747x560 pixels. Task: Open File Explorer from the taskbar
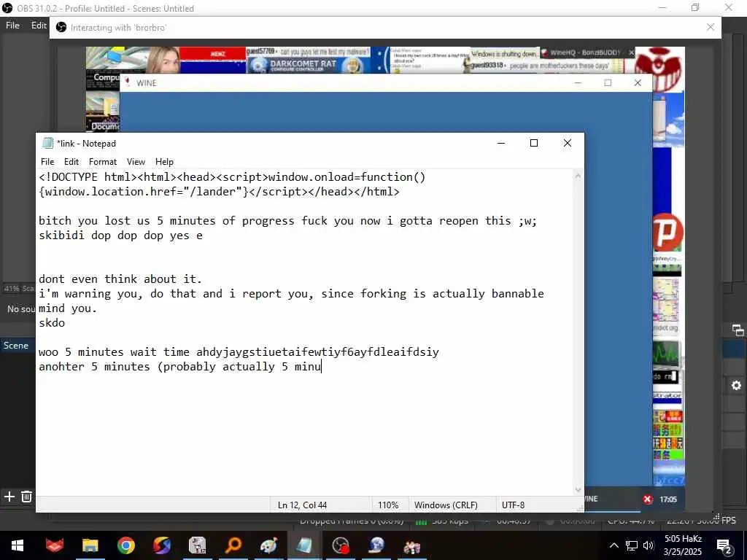(90, 545)
